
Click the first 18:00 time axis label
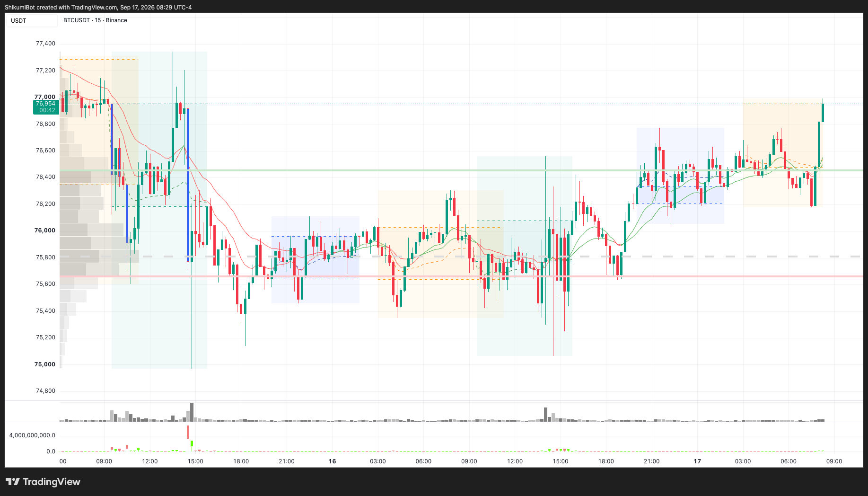tap(241, 461)
